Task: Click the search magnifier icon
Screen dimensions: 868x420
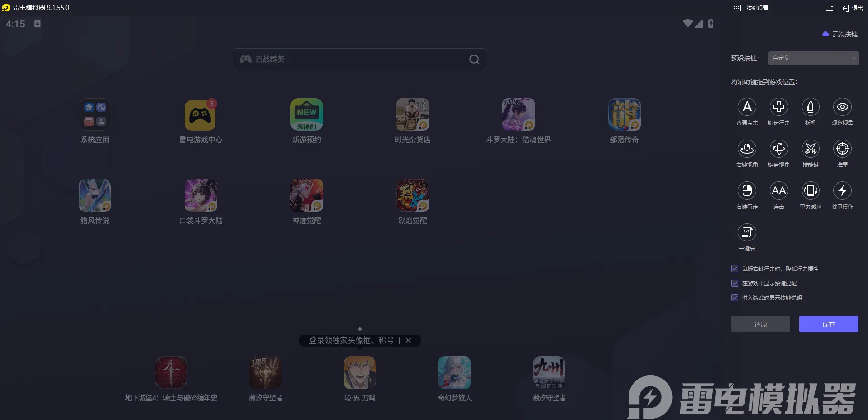Action: tap(474, 60)
